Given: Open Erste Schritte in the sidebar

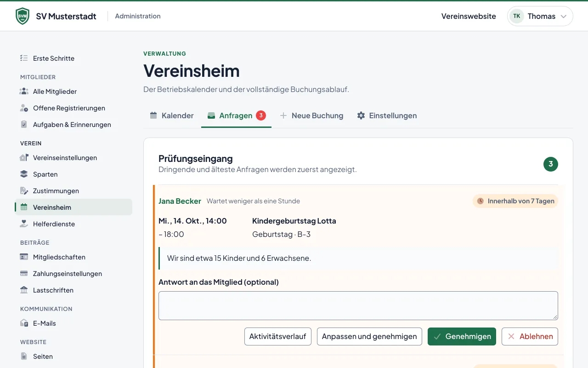Looking at the screenshot, I should (x=73, y=58).
